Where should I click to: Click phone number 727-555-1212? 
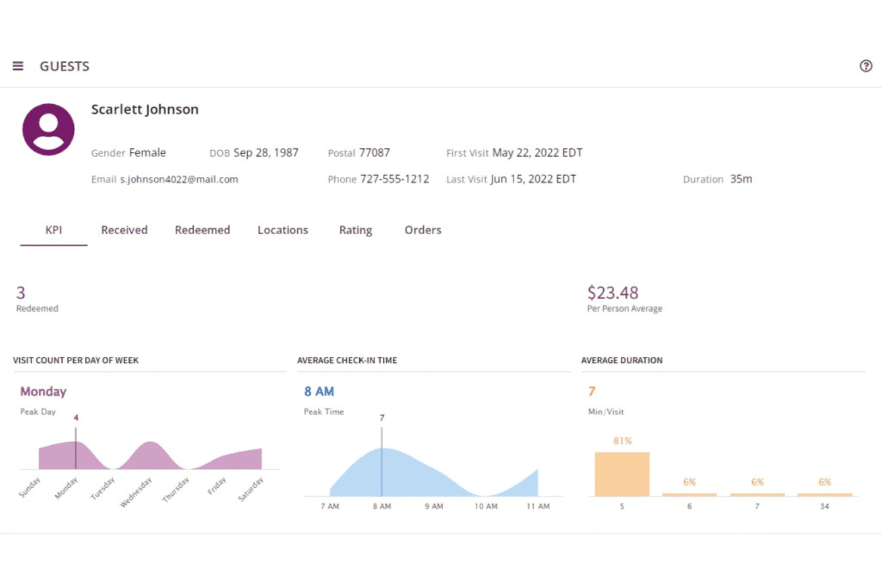click(x=395, y=179)
